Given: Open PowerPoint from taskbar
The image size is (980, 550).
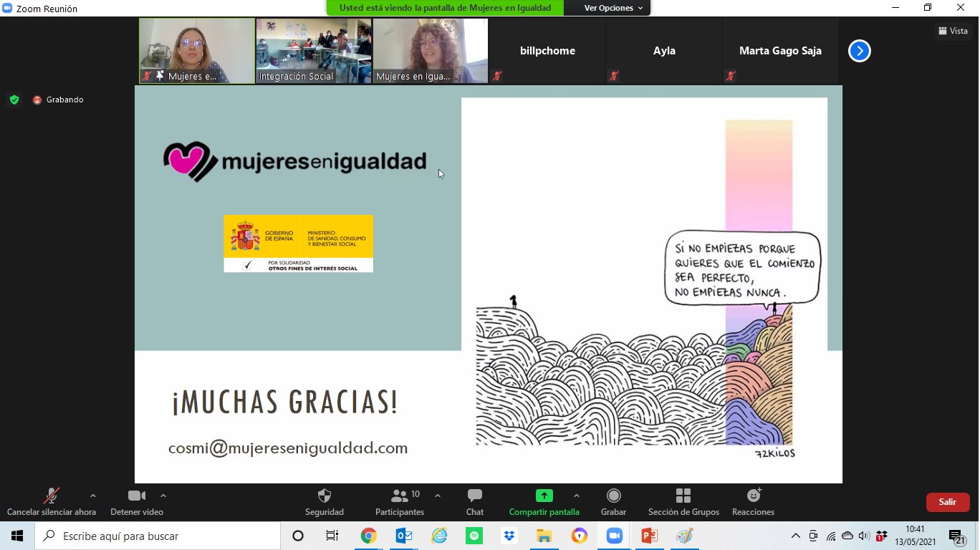Looking at the screenshot, I should click(649, 536).
